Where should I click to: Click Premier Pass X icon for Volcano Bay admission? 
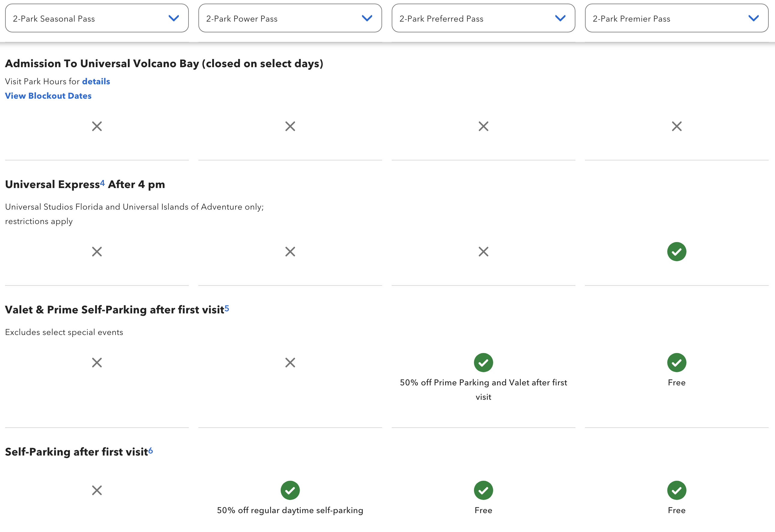point(677,126)
